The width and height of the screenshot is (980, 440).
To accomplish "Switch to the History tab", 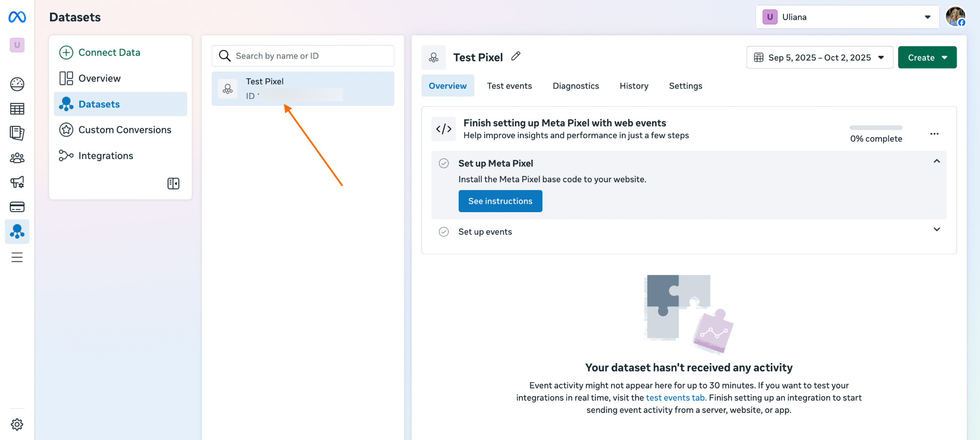I will click(x=634, y=86).
